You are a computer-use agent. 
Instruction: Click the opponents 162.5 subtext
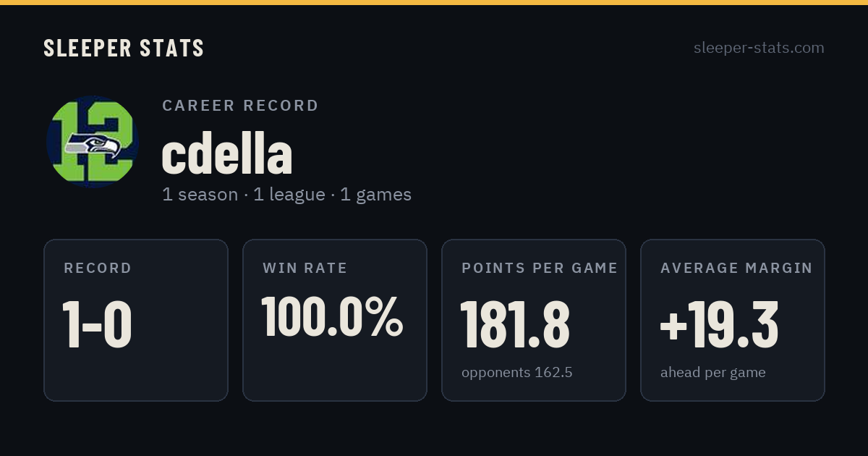(x=517, y=373)
